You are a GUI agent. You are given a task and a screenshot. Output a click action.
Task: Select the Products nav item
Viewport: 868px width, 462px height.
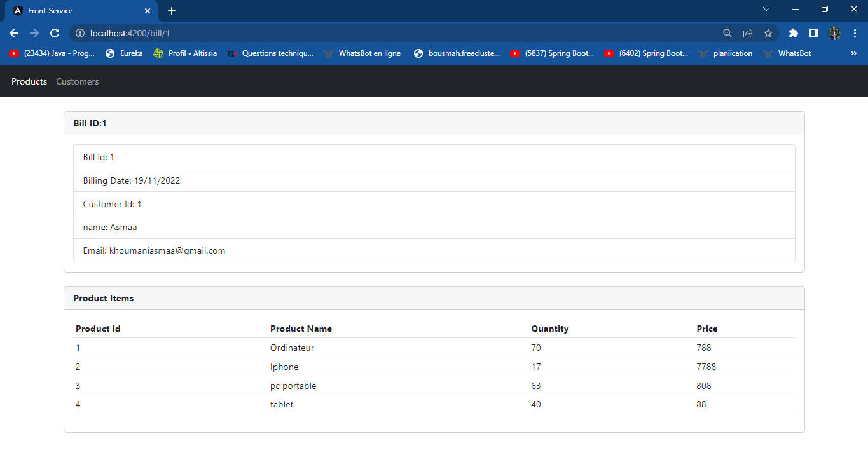point(29,81)
